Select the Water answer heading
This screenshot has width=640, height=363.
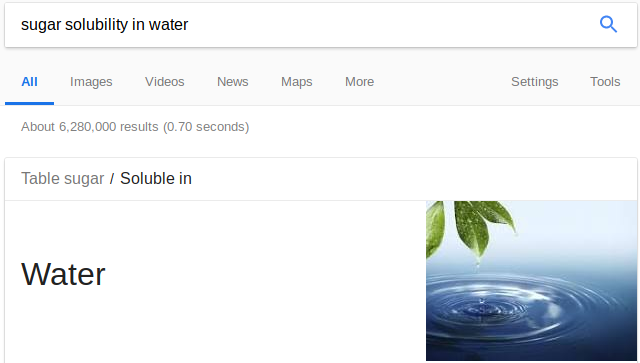coord(63,274)
